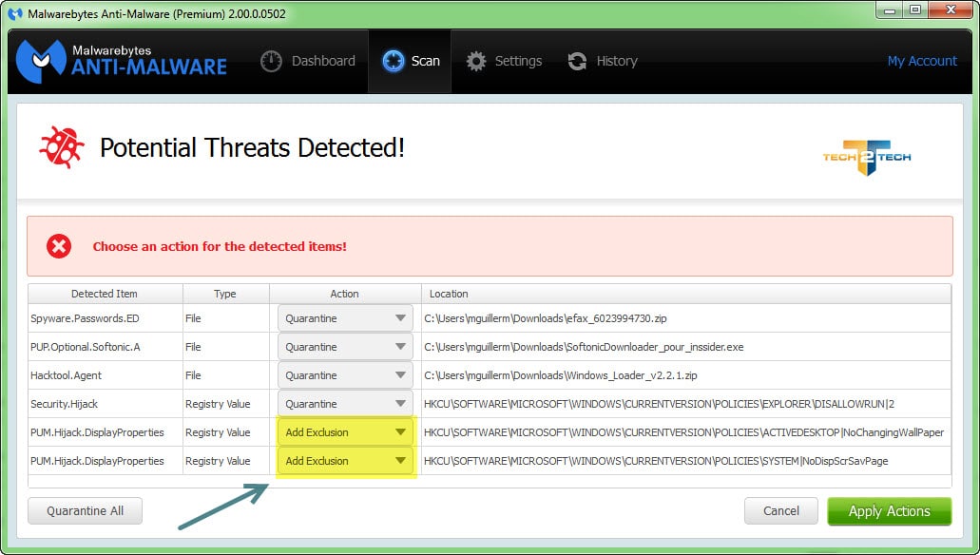Click the Settings gear icon
This screenshot has width=980, height=555.
pyautogui.click(x=475, y=61)
